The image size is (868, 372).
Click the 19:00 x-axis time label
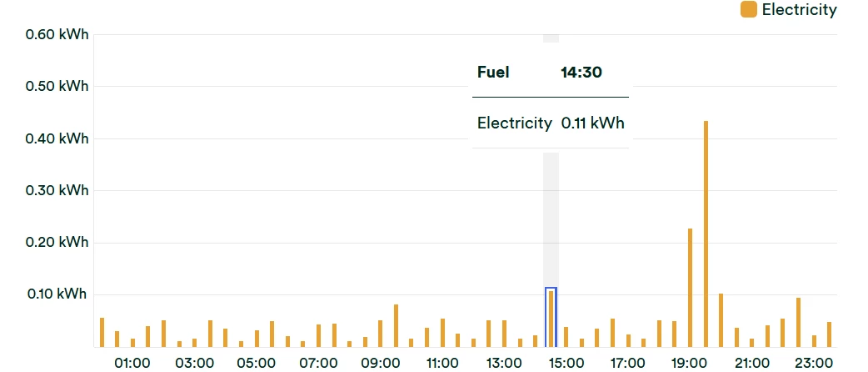point(690,363)
